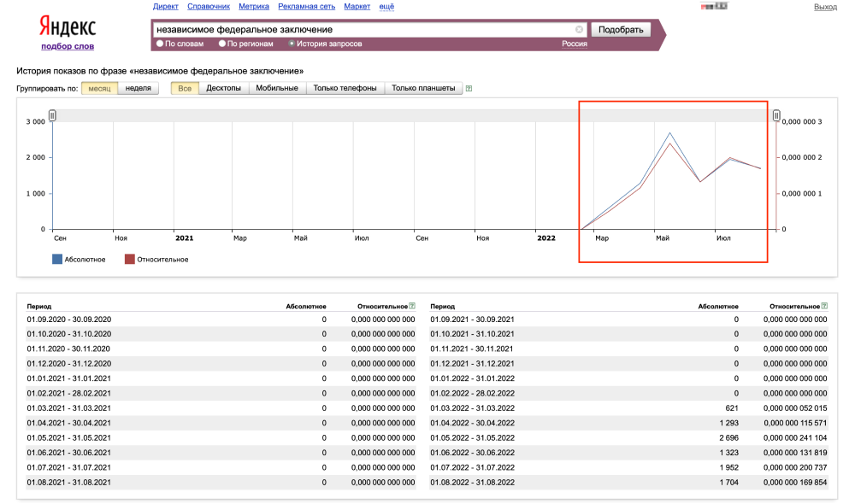Switch to the Только планшеты tab
The width and height of the screenshot is (855, 504).
(x=423, y=88)
